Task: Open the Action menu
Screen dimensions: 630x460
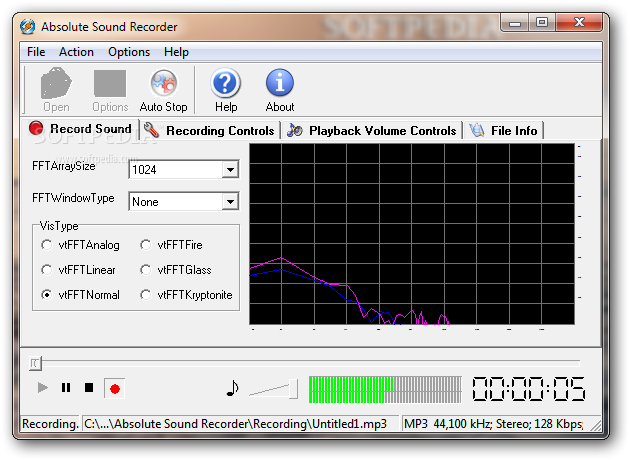Action: click(x=76, y=52)
